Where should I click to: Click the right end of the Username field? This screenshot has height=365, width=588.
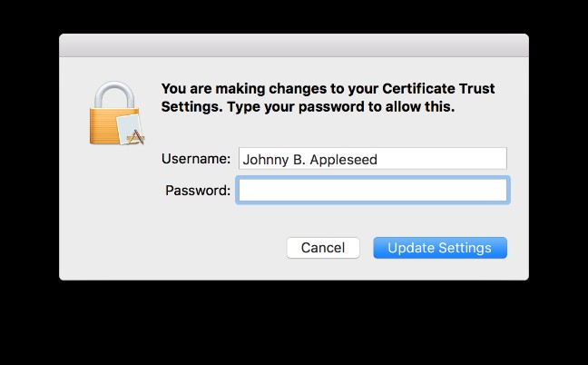495,159
